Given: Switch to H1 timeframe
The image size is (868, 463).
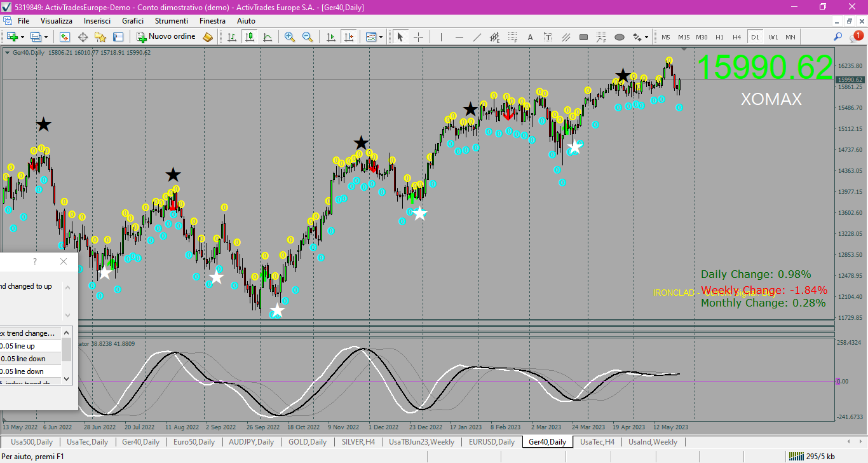Looking at the screenshot, I should point(719,37).
